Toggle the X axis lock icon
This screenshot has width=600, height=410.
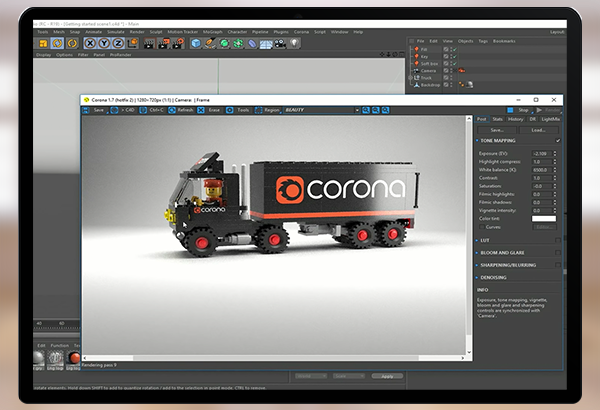[90, 43]
